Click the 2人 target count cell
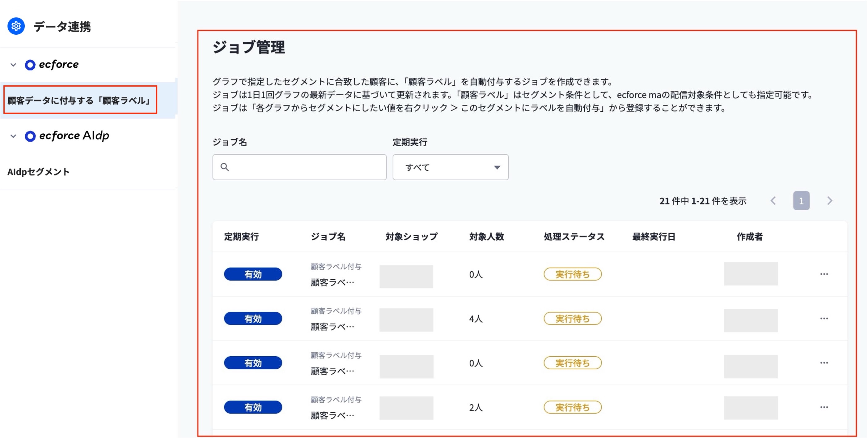Image resolution: width=868 pixels, height=438 pixels. [x=476, y=407]
